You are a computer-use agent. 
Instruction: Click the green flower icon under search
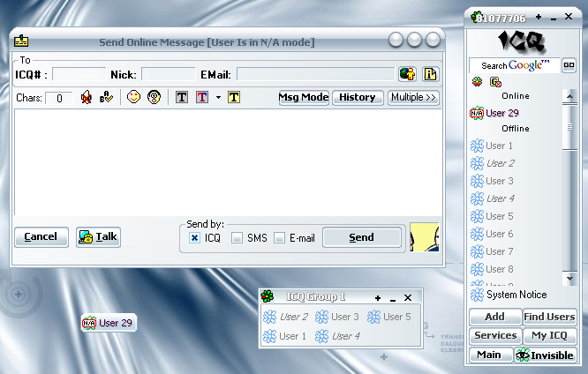[x=477, y=81]
